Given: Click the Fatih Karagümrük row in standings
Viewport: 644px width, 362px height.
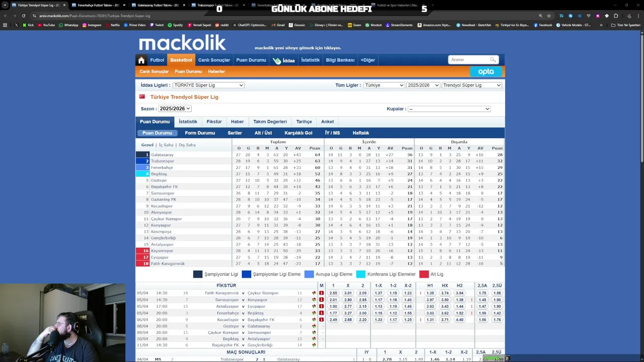Looking at the screenshot, I should click(x=320, y=264).
